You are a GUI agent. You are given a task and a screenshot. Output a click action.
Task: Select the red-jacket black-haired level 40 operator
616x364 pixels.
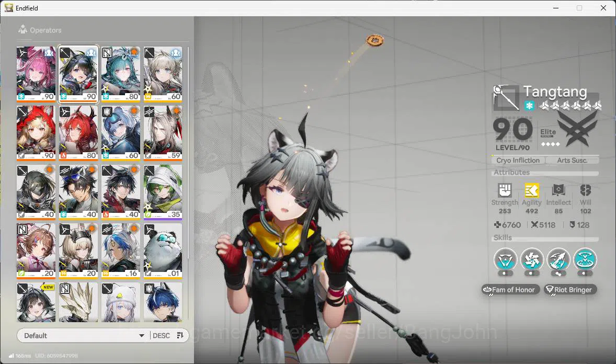pos(121,192)
